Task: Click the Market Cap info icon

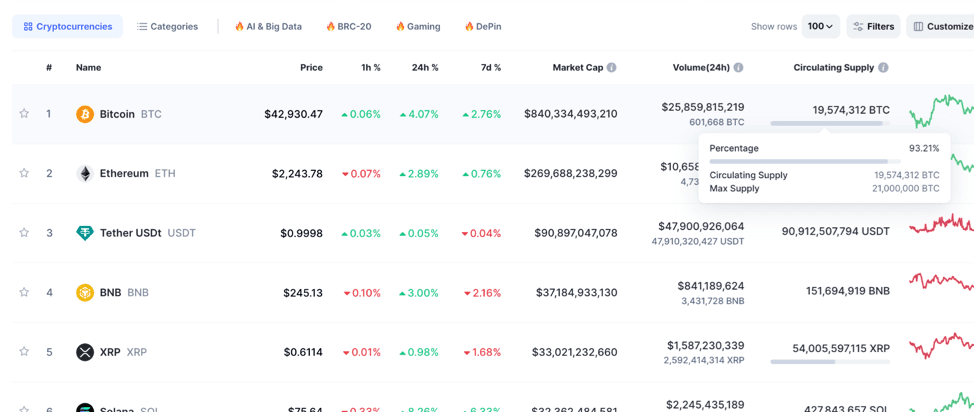Action: [611, 68]
